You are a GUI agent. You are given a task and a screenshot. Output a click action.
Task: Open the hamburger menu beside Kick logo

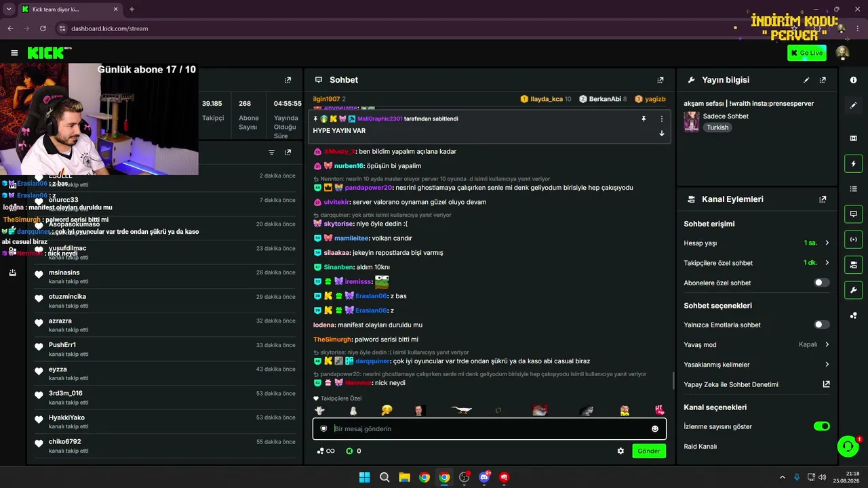click(14, 53)
